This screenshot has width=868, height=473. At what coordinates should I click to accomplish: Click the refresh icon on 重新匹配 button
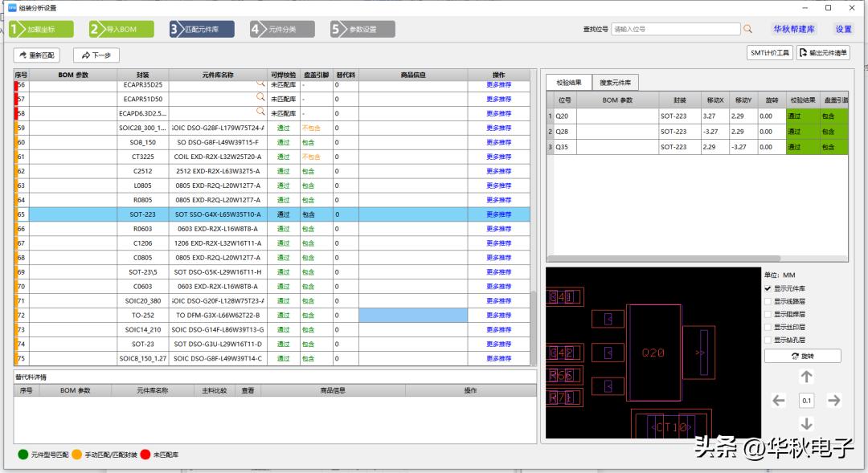click(x=24, y=55)
